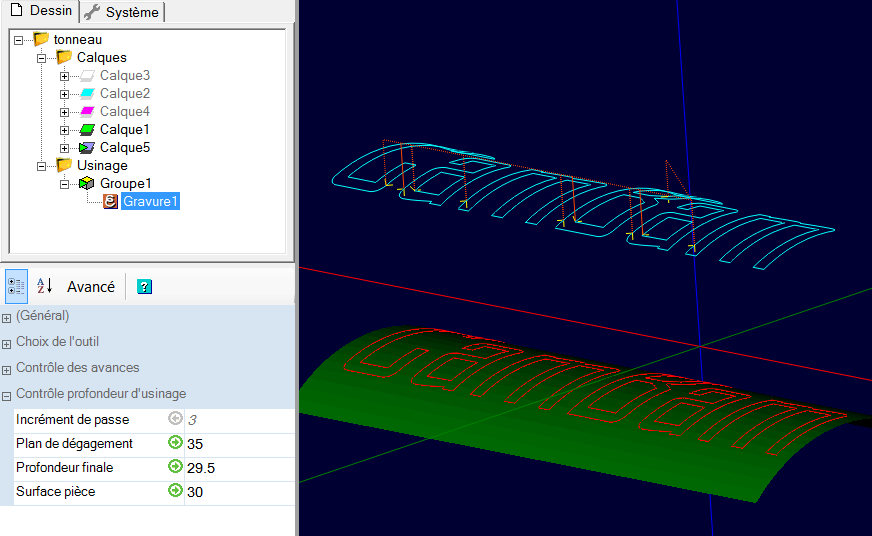This screenshot has width=872, height=536.
Task: Collapse the tonneau root node
Action: pyautogui.click(x=18, y=40)
